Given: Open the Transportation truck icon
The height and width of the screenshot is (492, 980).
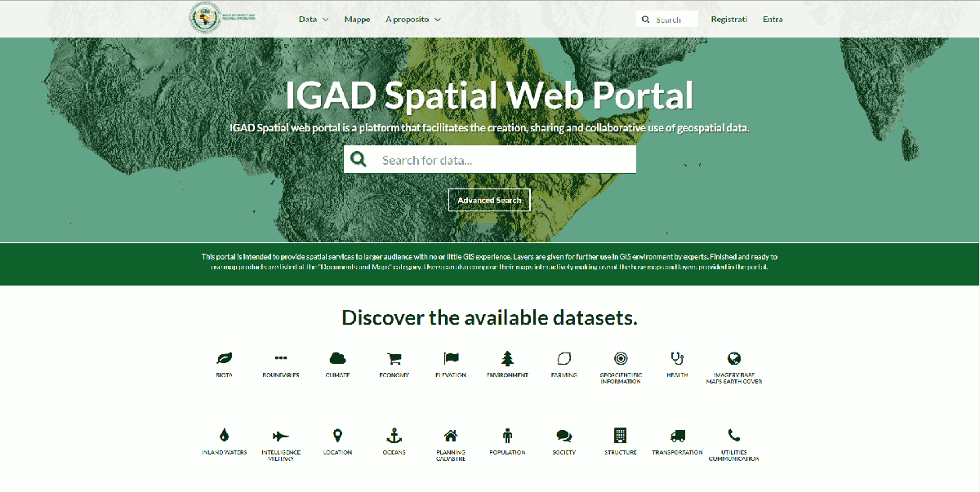Looking at the screenshot, I should (677, 436).
